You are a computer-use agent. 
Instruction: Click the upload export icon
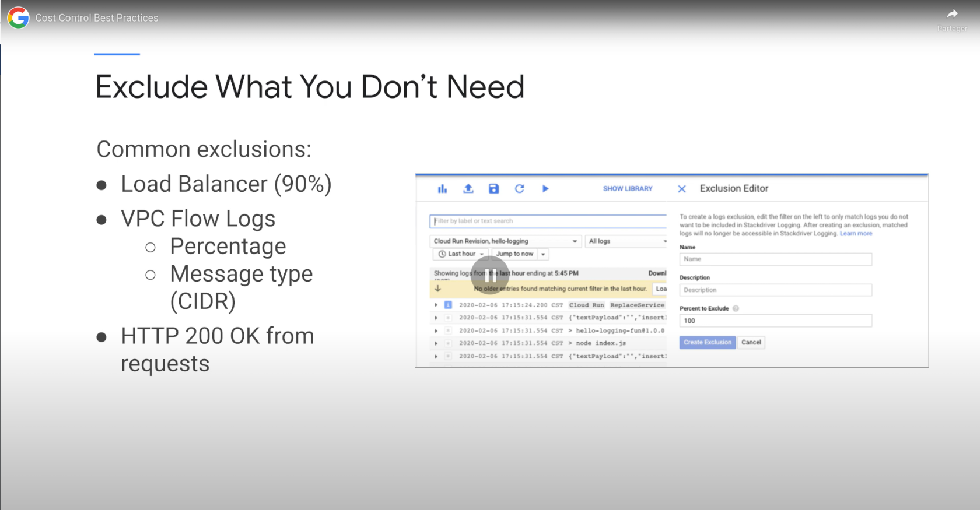click(468, 189)
